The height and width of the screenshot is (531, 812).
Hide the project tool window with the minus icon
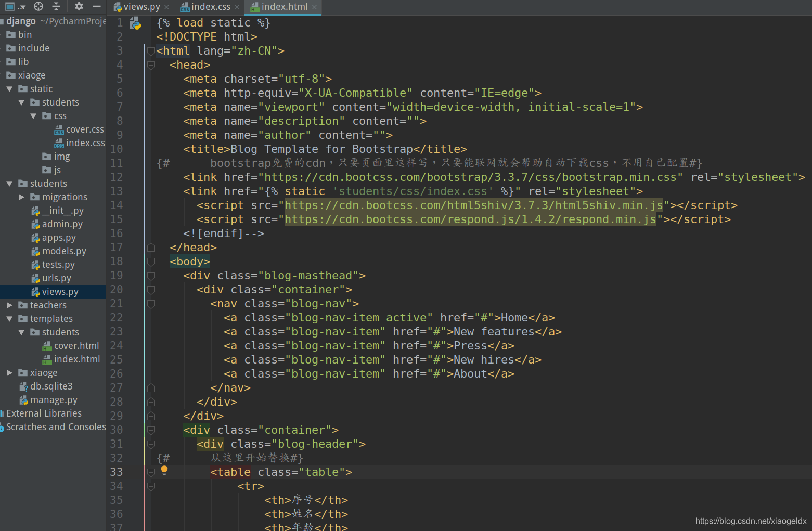[96, 6]
